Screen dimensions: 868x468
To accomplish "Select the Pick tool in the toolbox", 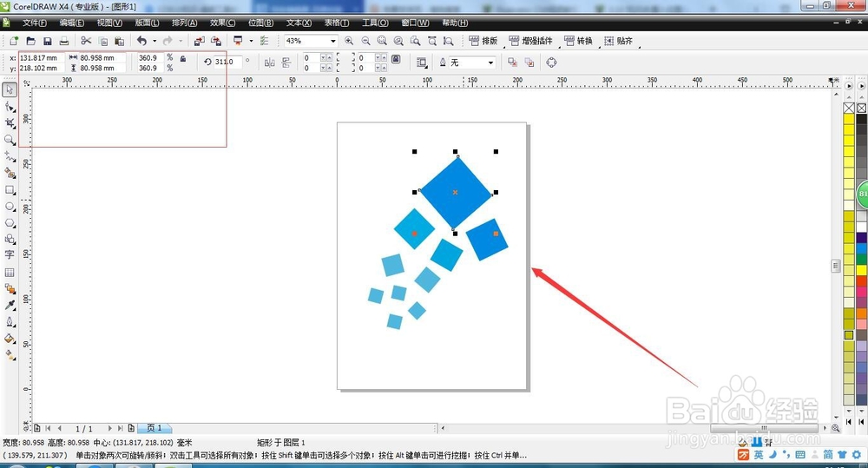I will [x=10, y=89].
